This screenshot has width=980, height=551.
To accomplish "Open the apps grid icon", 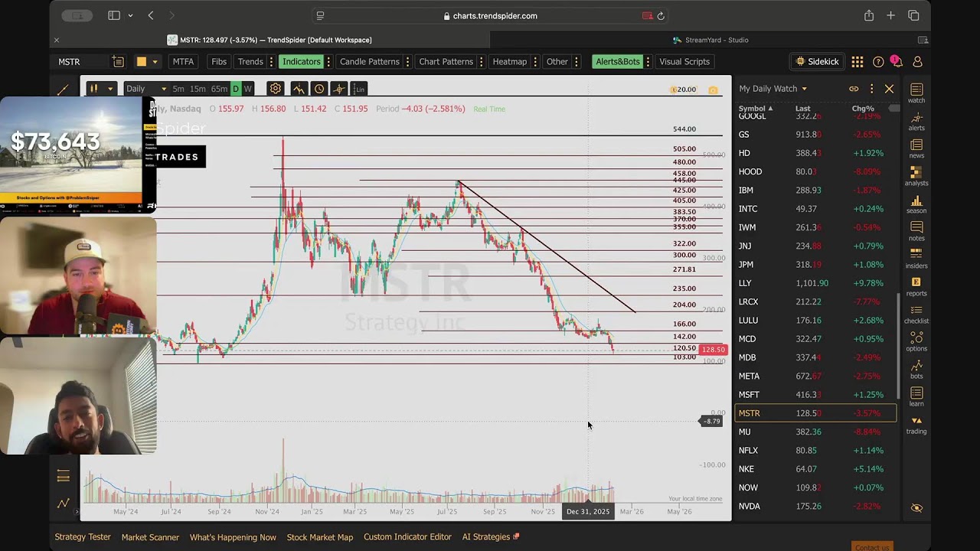I will [x=857, y=62].
